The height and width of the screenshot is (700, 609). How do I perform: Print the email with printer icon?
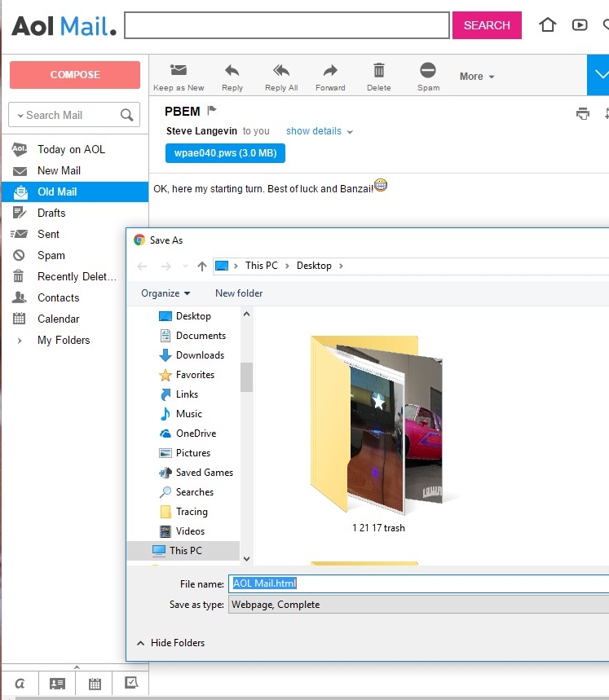coord(583,113)
